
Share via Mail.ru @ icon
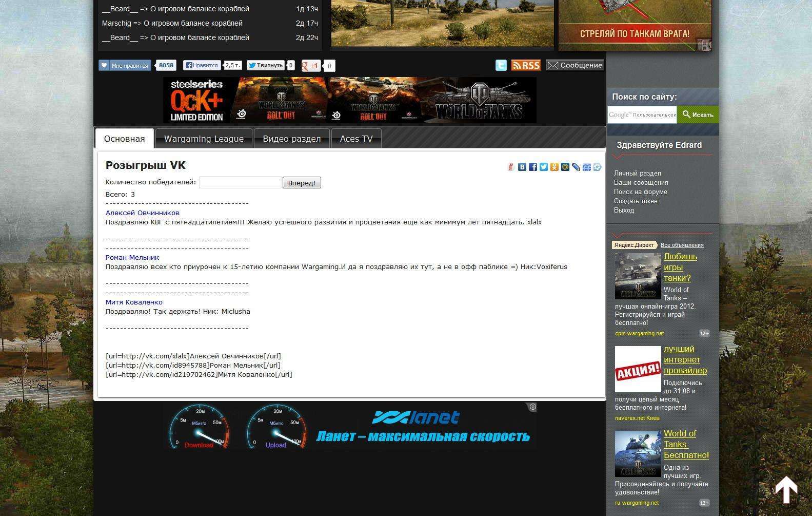[x=565, y=167]
